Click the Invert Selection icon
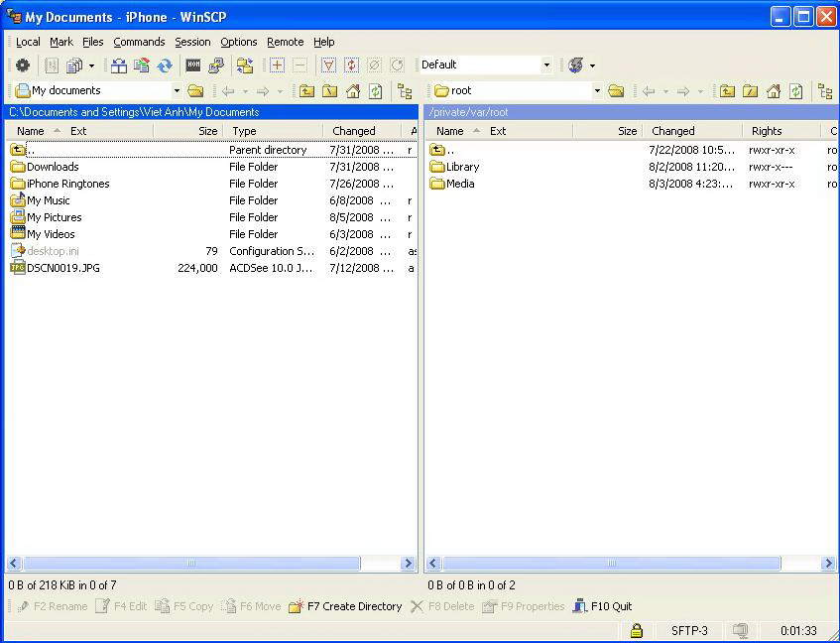This screenshot has width=840, height=643. coord(351,65)
